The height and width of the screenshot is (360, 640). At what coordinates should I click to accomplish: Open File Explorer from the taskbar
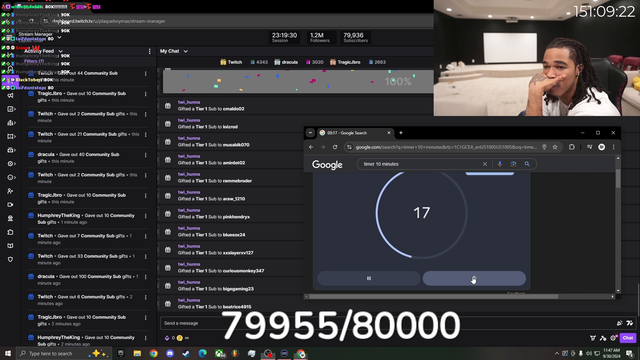point(137,353)
